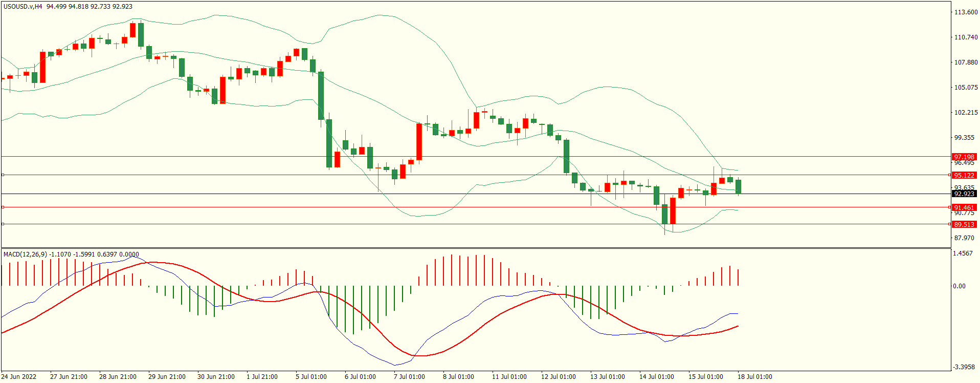Select the 89.513 red price label
Screen dimensions: 980x383
coord(964,224)
